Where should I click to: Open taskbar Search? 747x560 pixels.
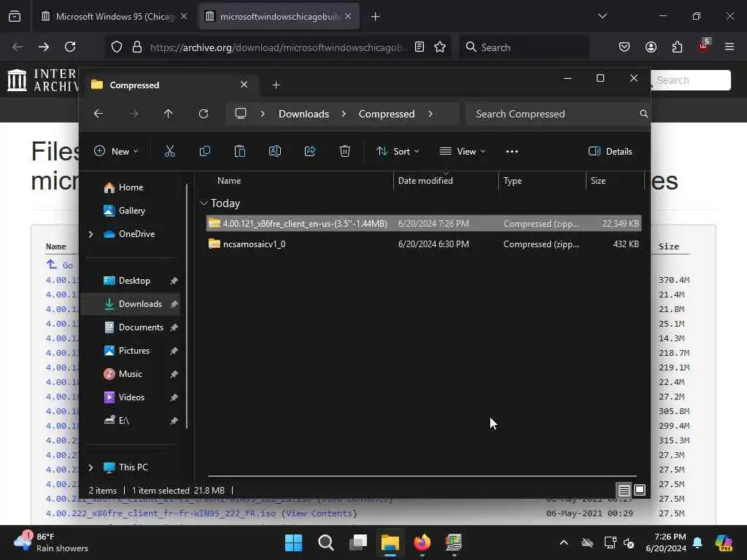pyautogui.click(x=326, y=542)
